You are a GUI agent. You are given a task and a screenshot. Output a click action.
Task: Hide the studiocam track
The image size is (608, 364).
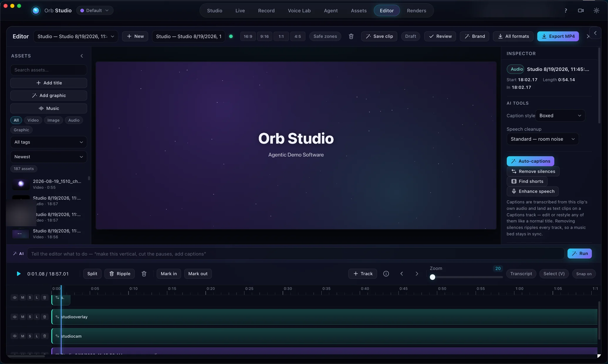(15, 336)
